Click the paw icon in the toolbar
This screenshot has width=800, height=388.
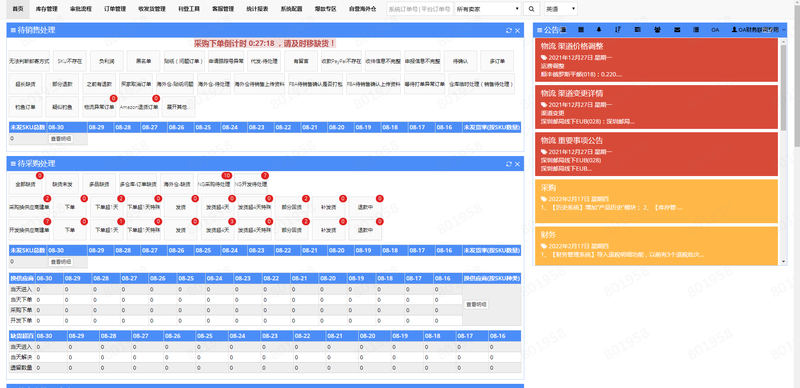coord(657,30)
